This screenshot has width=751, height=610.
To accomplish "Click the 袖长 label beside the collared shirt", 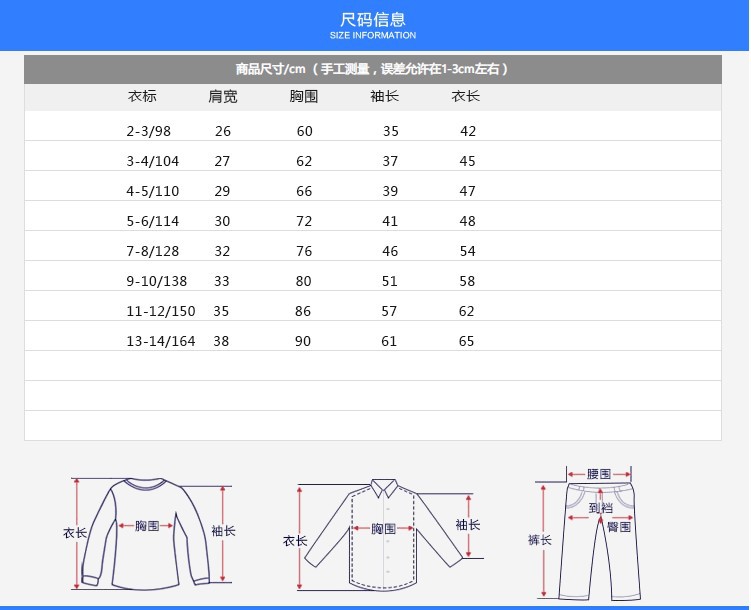I will (x=468, y=525).
